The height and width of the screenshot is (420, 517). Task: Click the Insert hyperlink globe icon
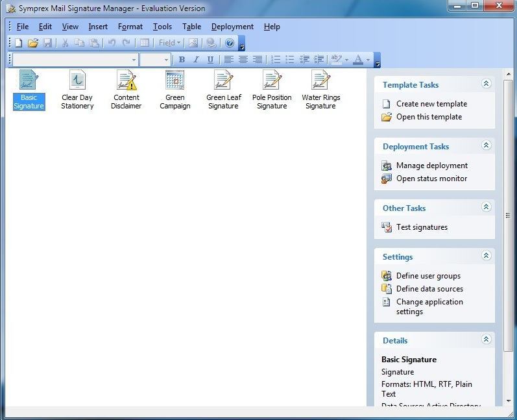(211, 43)
